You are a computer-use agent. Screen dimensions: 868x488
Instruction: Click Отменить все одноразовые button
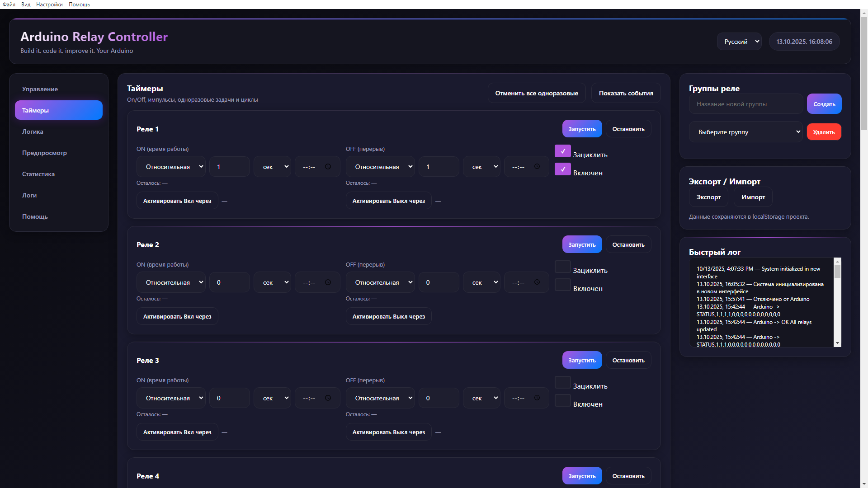(x=536, y=93)
